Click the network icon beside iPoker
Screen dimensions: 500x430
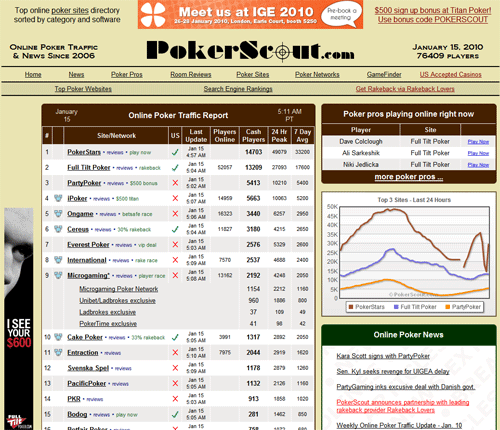(x=58, y=198)
